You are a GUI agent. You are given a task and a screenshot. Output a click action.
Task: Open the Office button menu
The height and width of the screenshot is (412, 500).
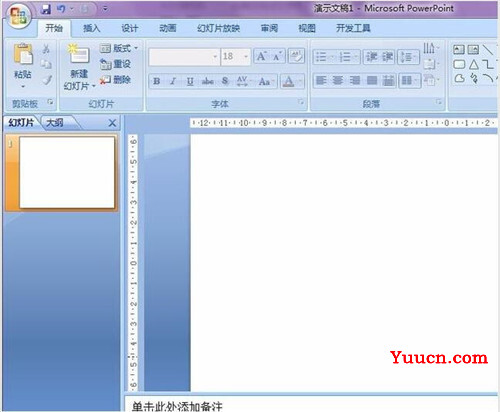[x=18, y=15]
